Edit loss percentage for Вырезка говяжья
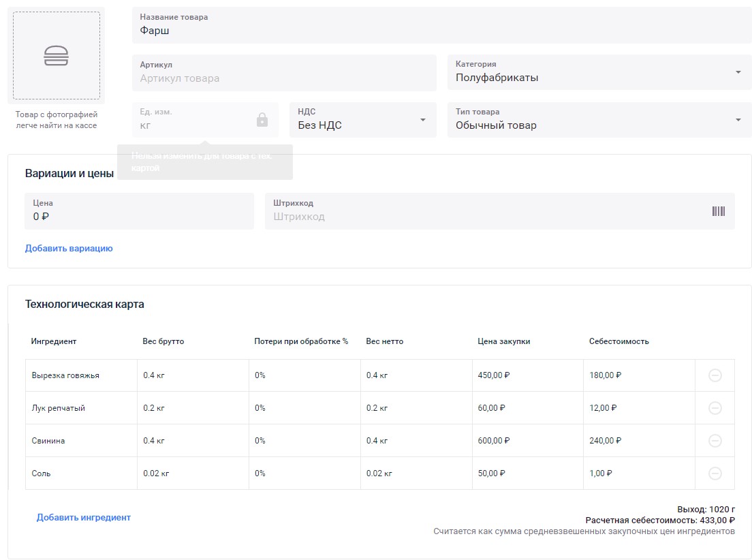Viewport: 752px width, 560px height. pos(304,375)
